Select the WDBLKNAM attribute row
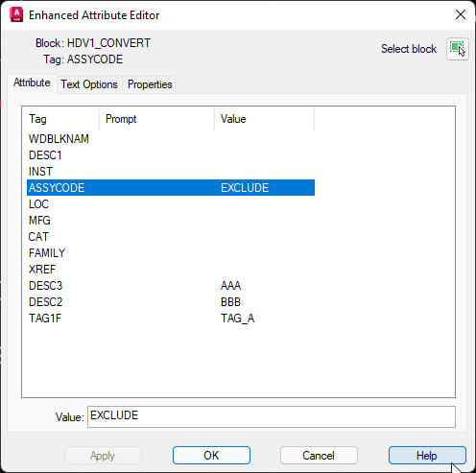This screenshot has width=476, height=473. pyautogui.click(x=171, y=139)
